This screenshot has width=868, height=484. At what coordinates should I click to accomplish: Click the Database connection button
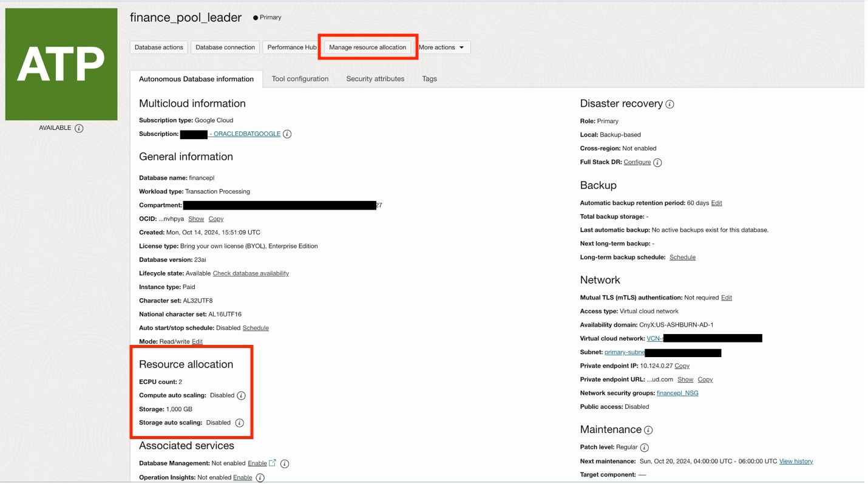225,47
